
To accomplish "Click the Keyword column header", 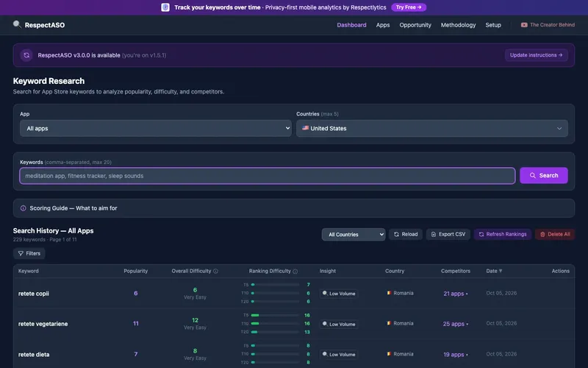I will pos(29,271).
